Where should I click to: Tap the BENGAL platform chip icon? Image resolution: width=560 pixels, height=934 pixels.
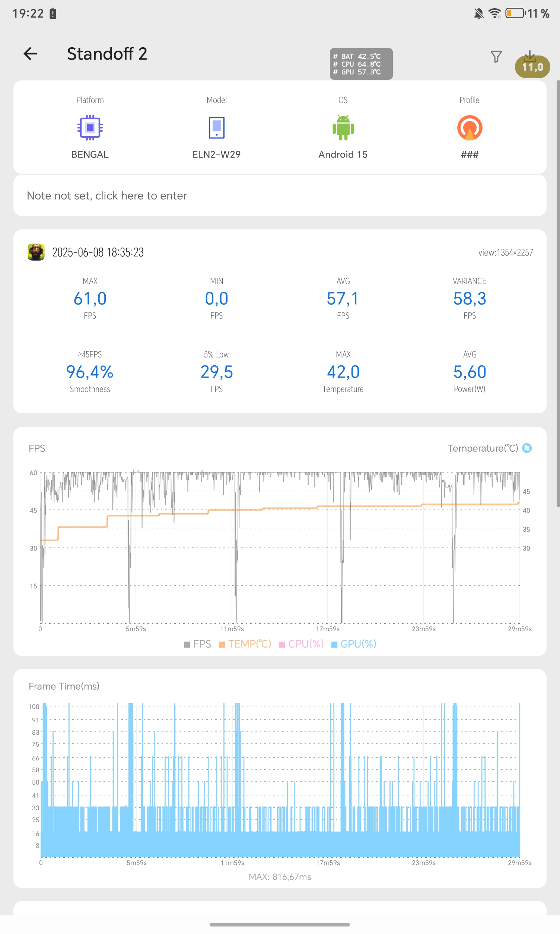(90, 128)
